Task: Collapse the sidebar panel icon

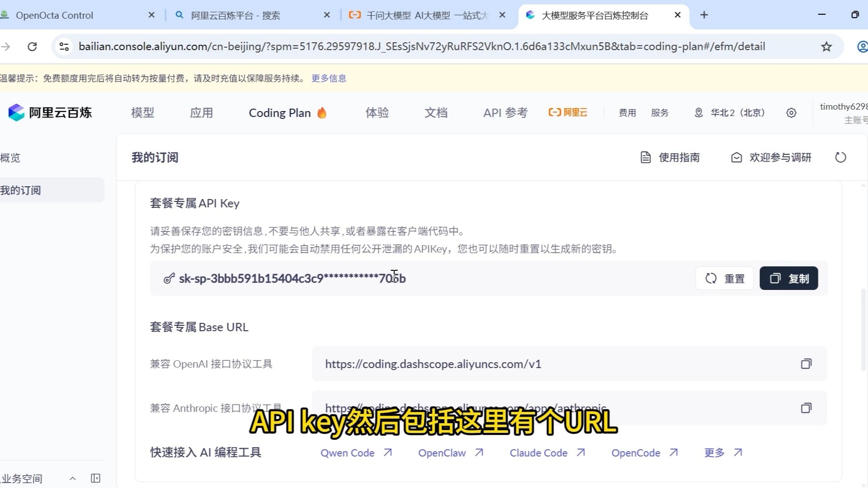Action: tap(96, 479)
